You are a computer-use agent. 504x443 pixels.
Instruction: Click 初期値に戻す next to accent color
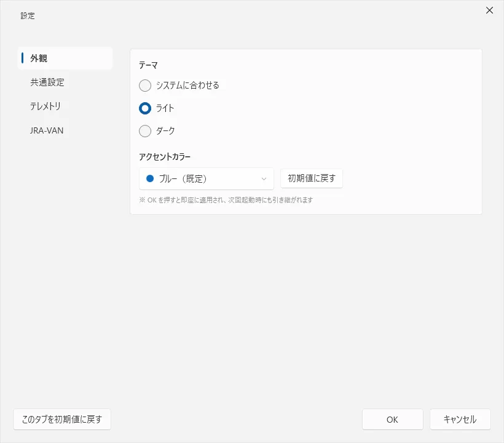[312, 178]
